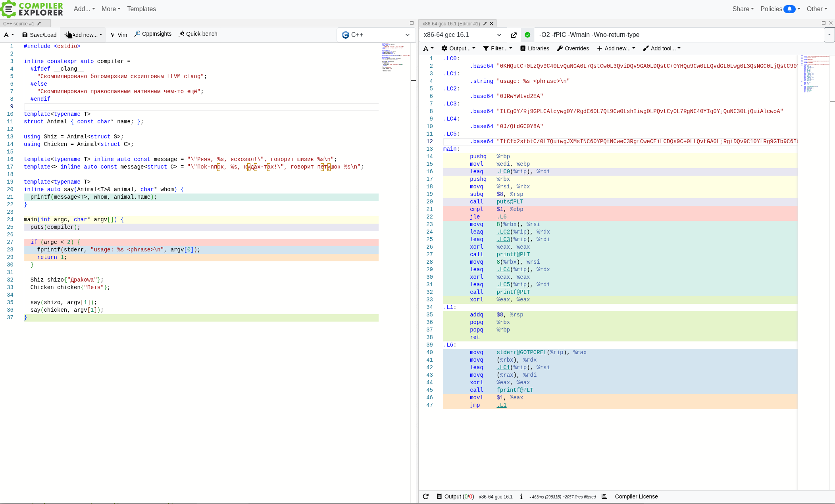Open Quick-bench for this source

[x=198, y=34]
